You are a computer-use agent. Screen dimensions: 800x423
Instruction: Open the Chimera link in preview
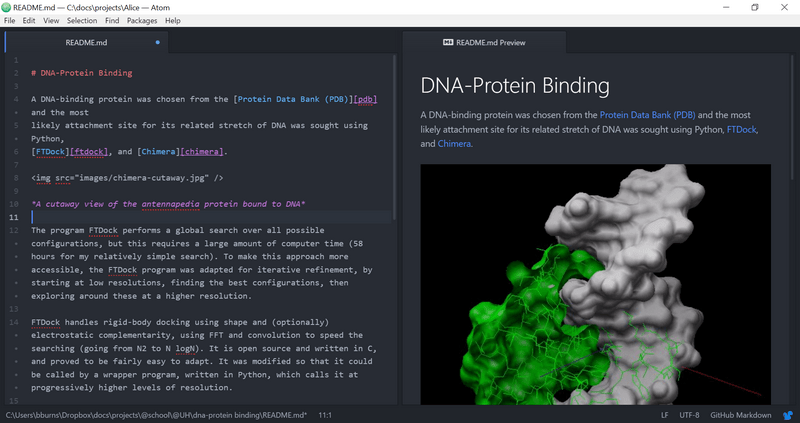454,144
